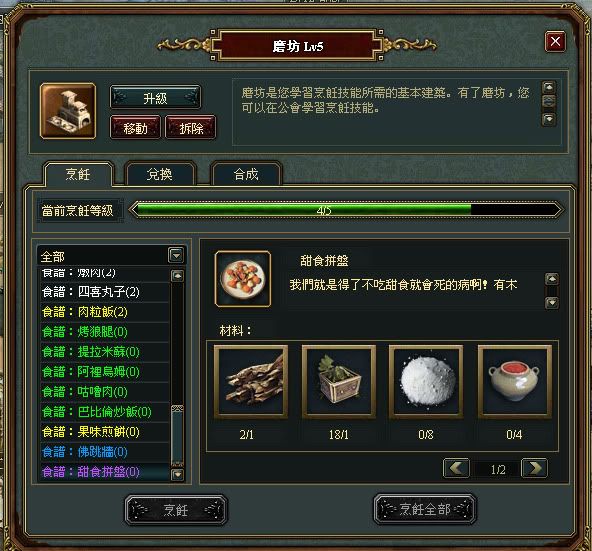
Task: Click the 烹飪全部 cook all button
Action: (425, 509)
